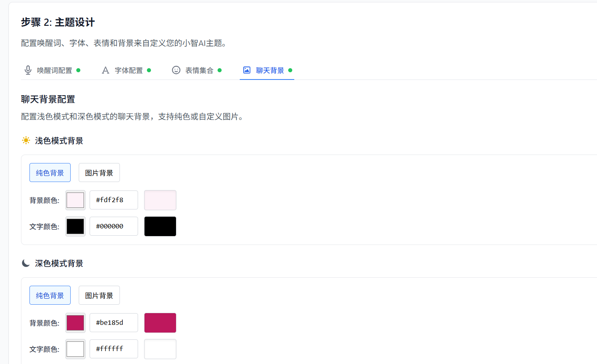Click the #000000 text color input
Screen dimensions: 597x364
(x=114, y=226)
